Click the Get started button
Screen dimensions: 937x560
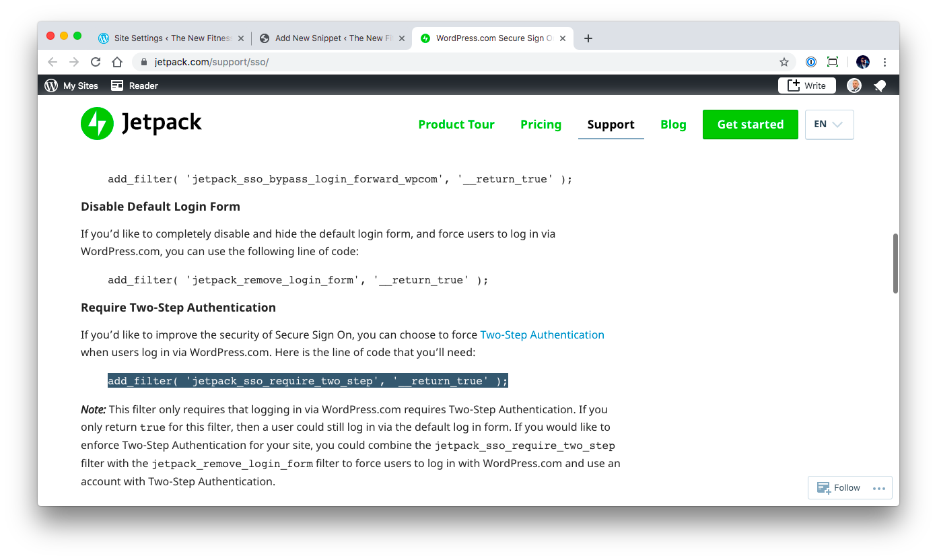[751, 125]
